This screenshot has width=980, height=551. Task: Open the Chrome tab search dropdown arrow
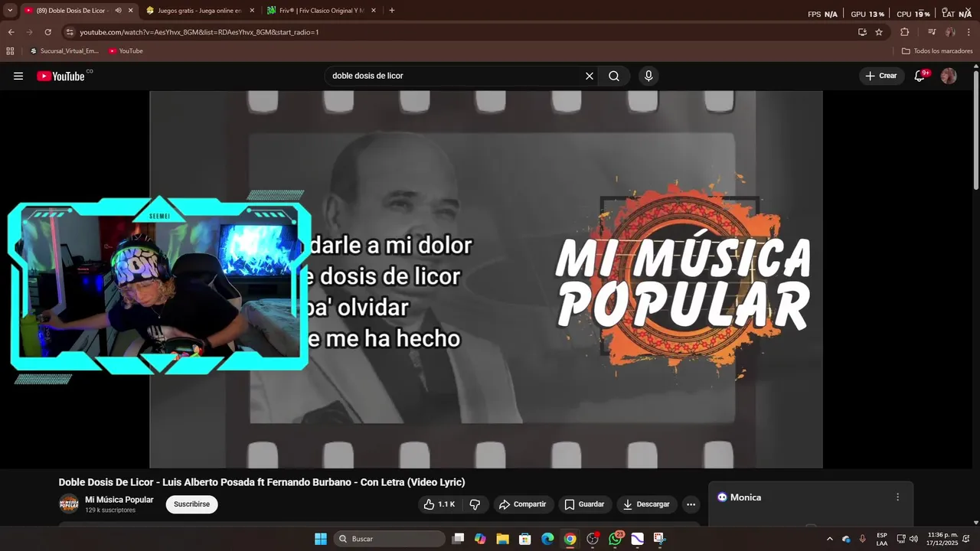pyautogui.click(x=10, y=11)
